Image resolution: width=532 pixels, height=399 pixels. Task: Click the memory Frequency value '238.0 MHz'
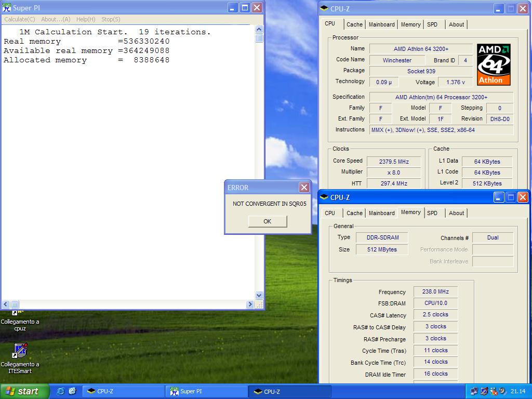coord(436,291)
